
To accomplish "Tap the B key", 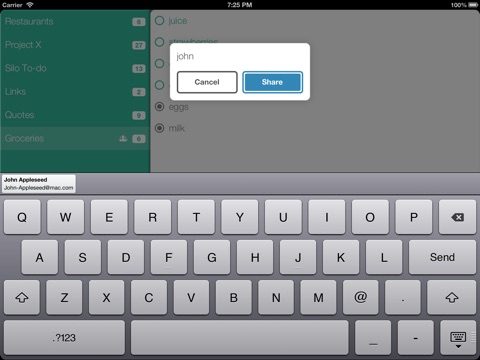I will pyautogui.click(x=234, y=297).
